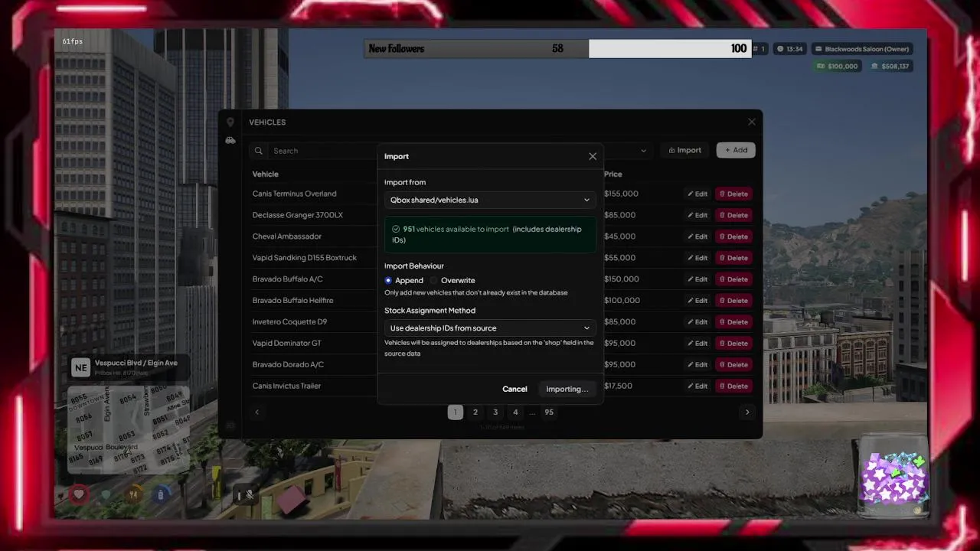Open the Stock Assignment Method dropdown
The image size is (980, 551).
click(490, 328)
